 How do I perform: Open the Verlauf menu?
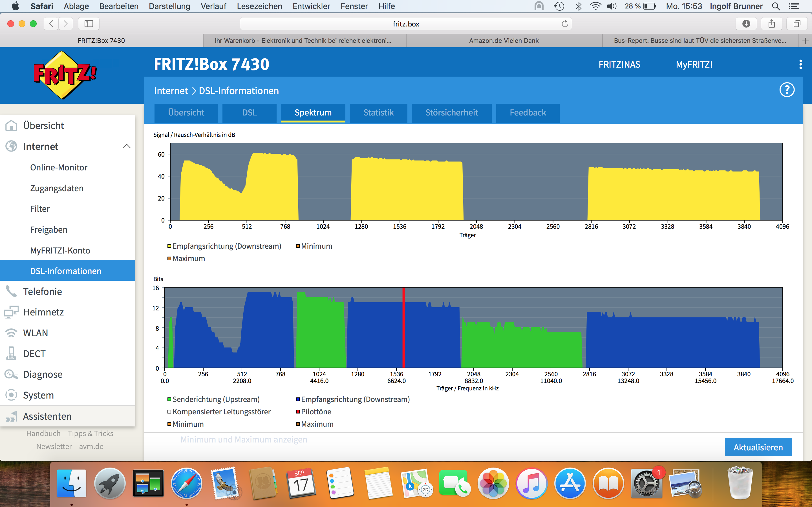click(x=213, y=6)
